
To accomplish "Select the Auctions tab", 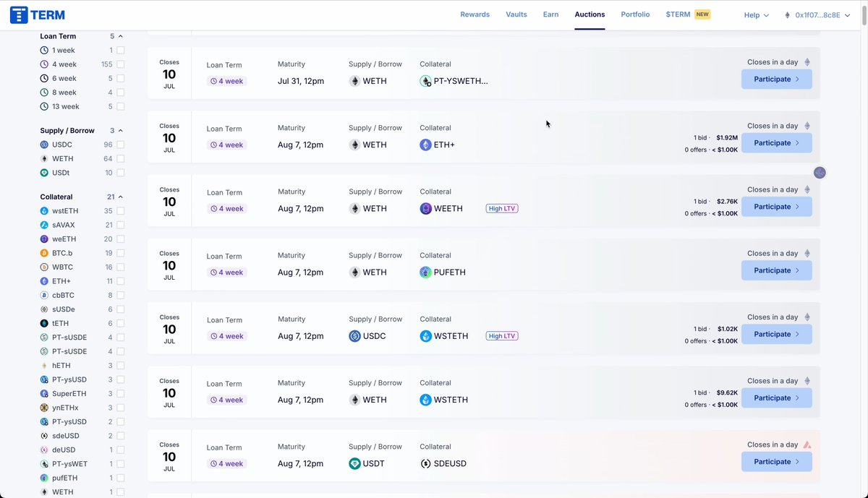I will [x=590, y=14].
